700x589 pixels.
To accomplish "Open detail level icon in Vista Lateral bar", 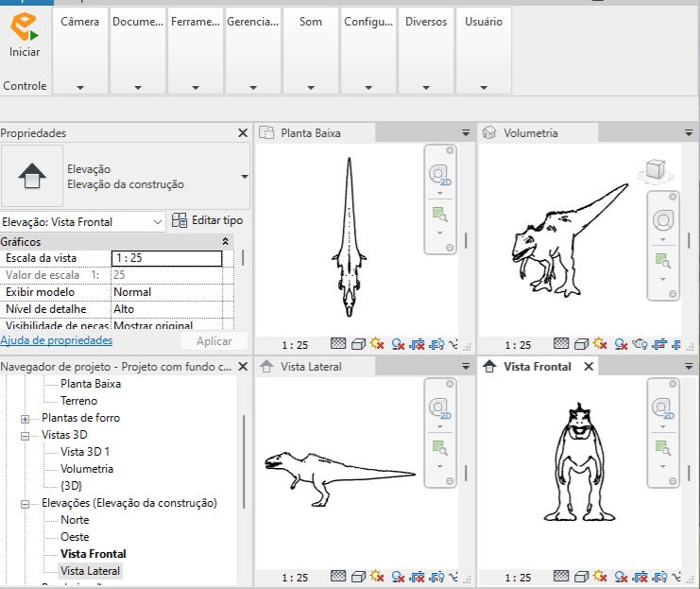I will 338,576.
